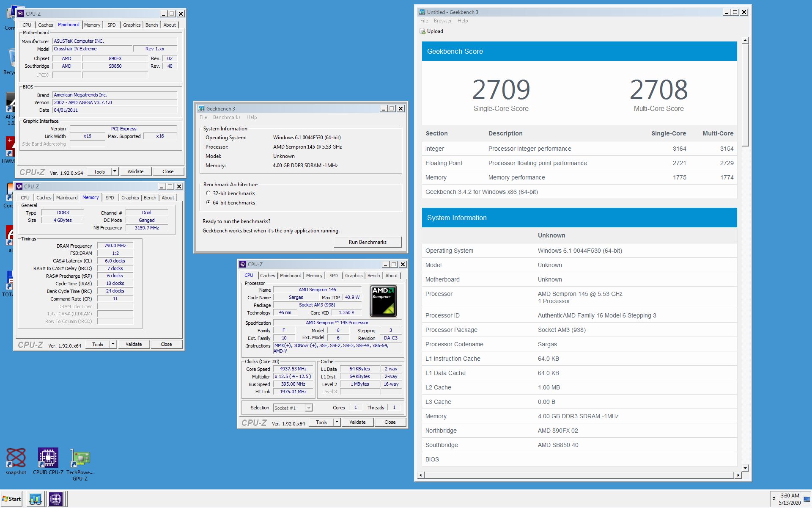Screen dimensions: 812x508
Task: Click scroll up arrow in Geekbench results
Action: 745,41
